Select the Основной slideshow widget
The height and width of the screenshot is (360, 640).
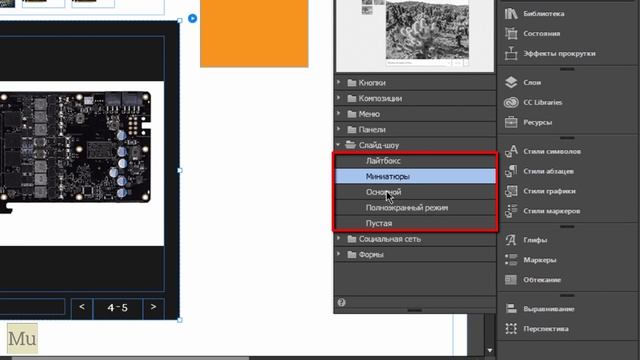(416, 192)
